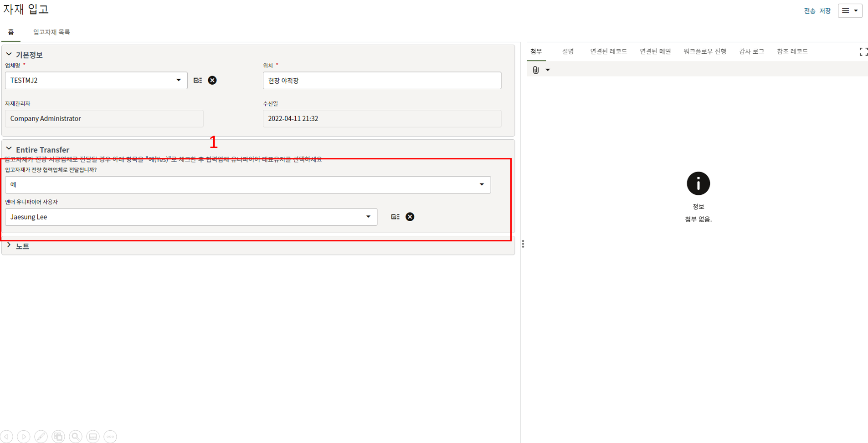Click the magnifier zoom slideshow icon
This screenshot has width=868, height=443.
tap(76, 437)
